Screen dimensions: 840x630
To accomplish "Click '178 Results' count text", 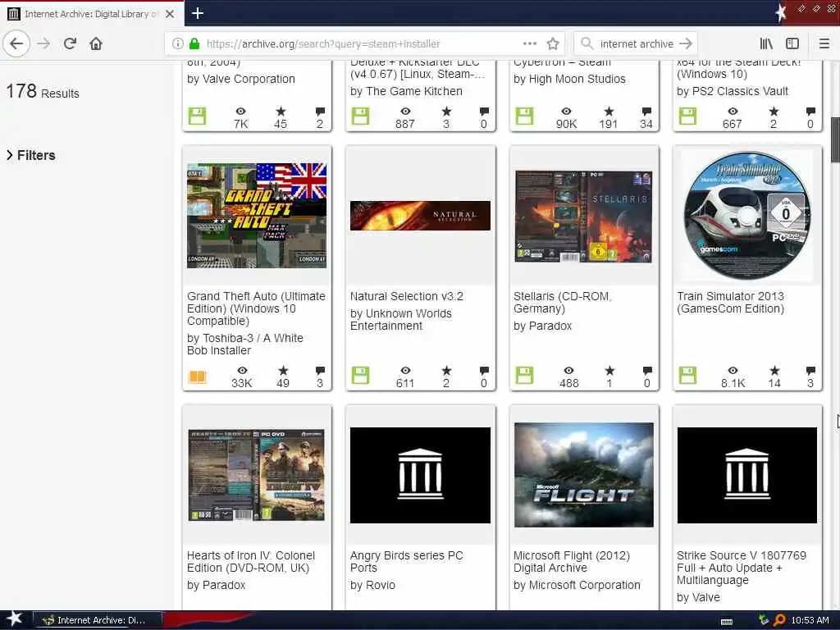I will tap(43, 92).
